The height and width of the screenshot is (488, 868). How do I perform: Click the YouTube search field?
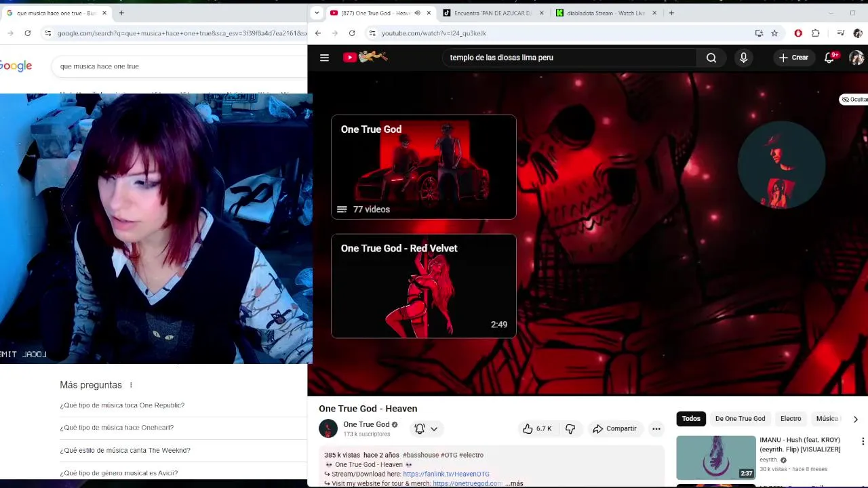pos(568,58)
